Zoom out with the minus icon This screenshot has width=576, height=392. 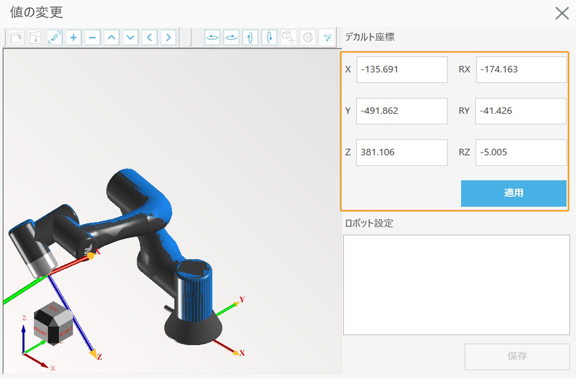tap(92, 37)
